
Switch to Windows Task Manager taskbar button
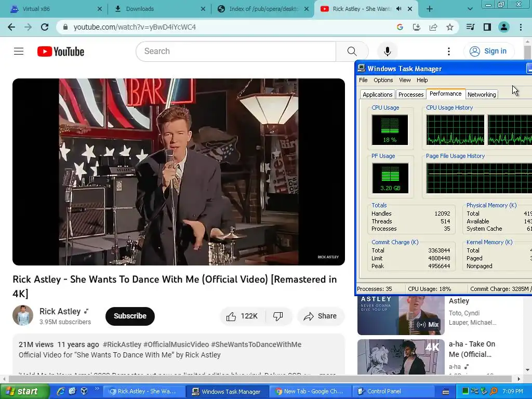click(x=228, y=392)
